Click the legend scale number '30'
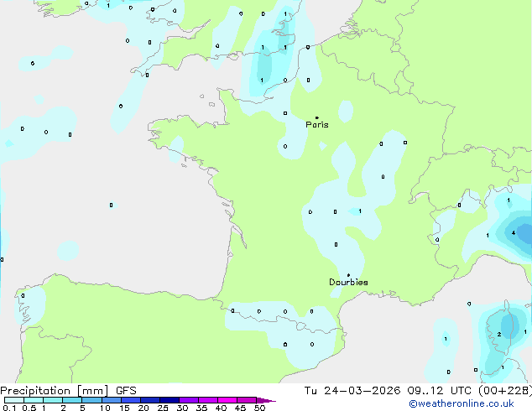Screen dimensions: 532x411 coord(182,408)
